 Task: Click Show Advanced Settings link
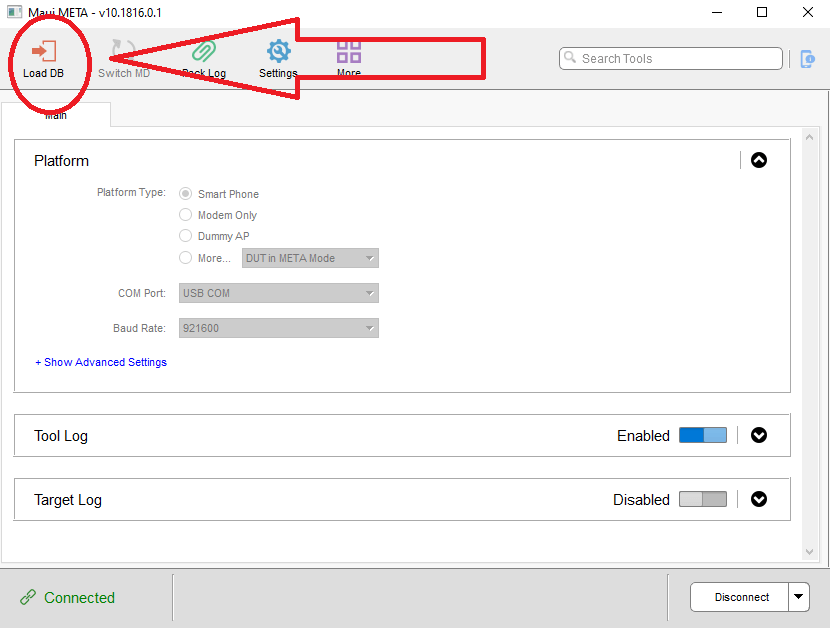click(101, 362)
